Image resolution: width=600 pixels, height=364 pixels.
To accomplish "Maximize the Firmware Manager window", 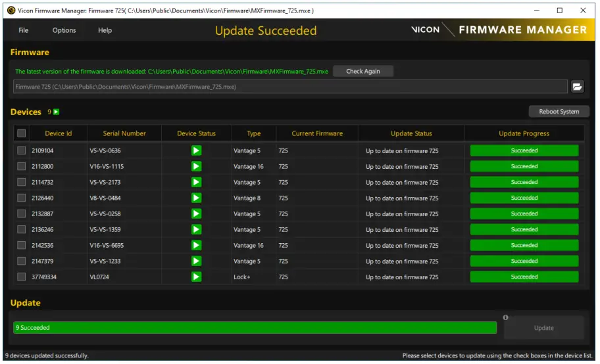I will [x=559, y=11].
